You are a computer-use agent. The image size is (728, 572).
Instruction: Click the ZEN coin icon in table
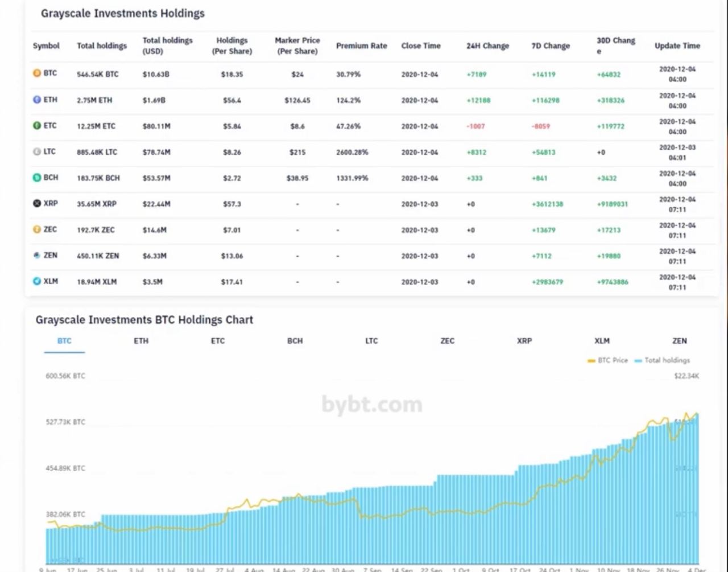[x=37, y=256]
